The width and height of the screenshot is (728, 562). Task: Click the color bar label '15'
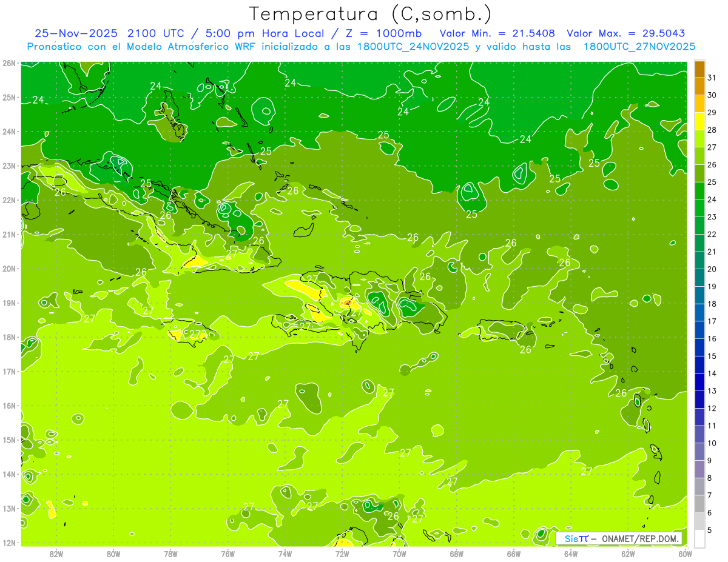click(x=712, y=356)
